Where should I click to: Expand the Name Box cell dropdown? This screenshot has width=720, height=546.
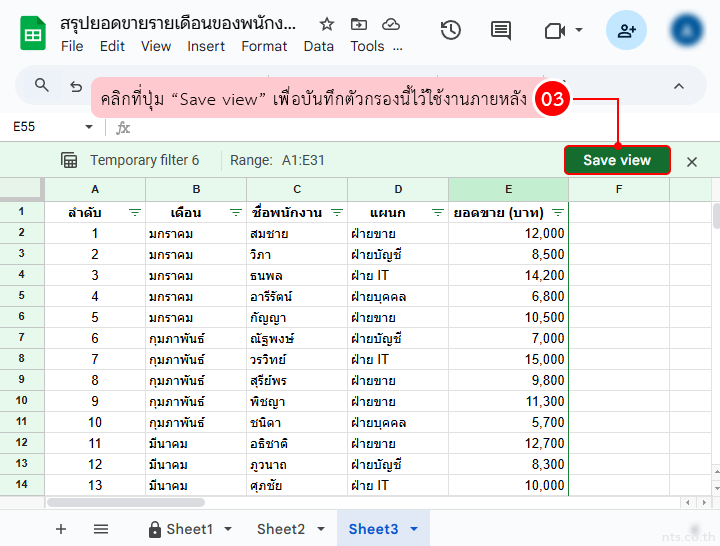(89, 127)
